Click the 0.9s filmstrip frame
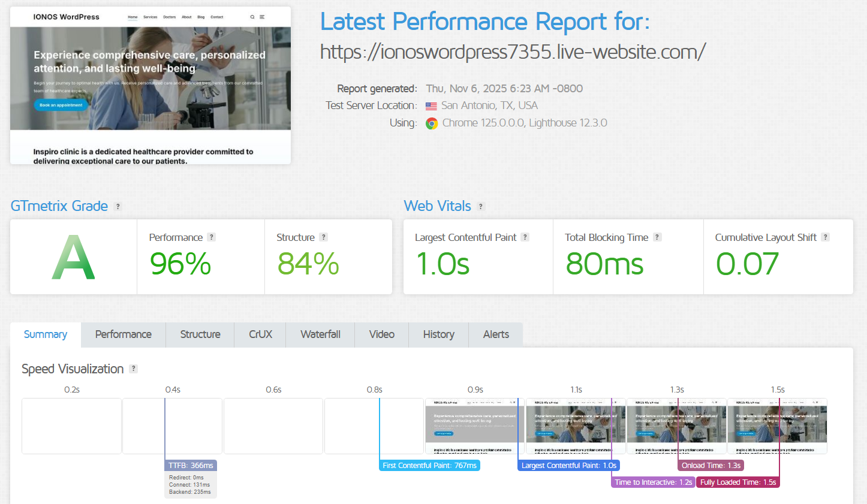Viewport: 867px width, 504px height. click(475, 426)
